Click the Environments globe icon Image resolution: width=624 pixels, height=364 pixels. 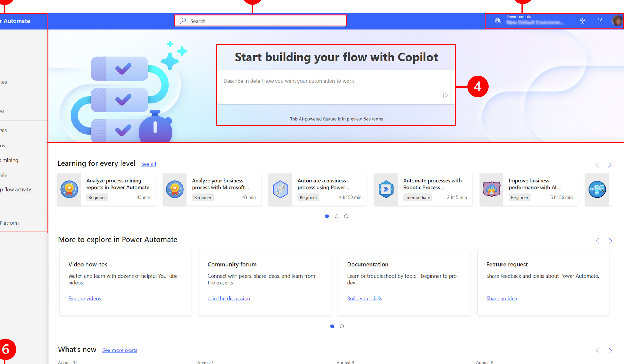pyautogui.click(x=497, y=21)
